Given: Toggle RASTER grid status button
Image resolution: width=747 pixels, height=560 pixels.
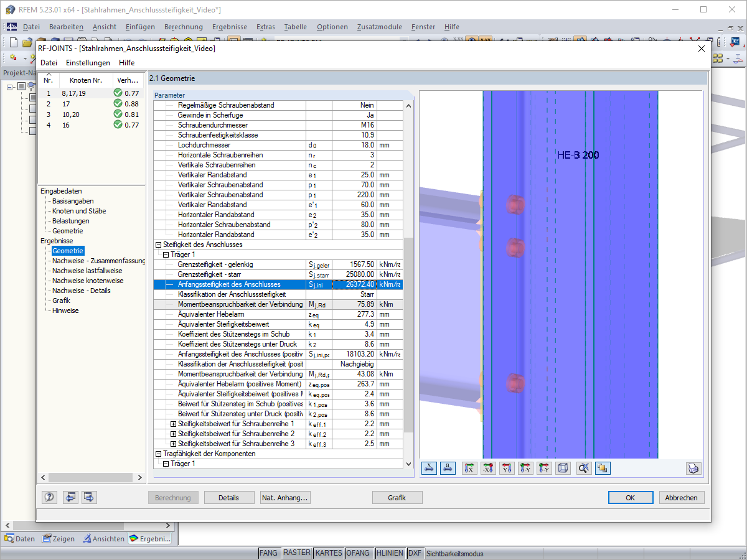Looking at the screenshot, I should 297,553.
